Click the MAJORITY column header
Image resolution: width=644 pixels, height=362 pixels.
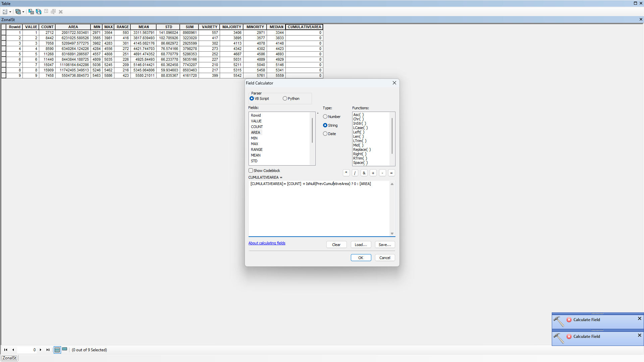[232, 27]
